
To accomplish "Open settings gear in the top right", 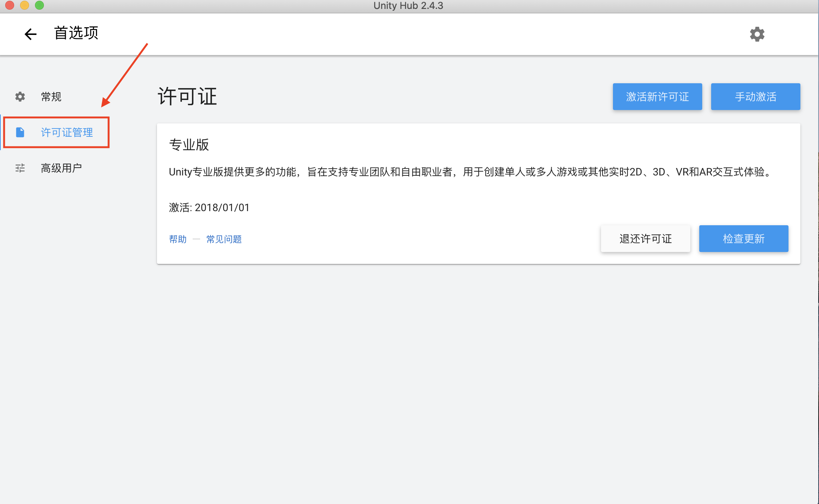I will pyautogui.click(x=757, y=34).
